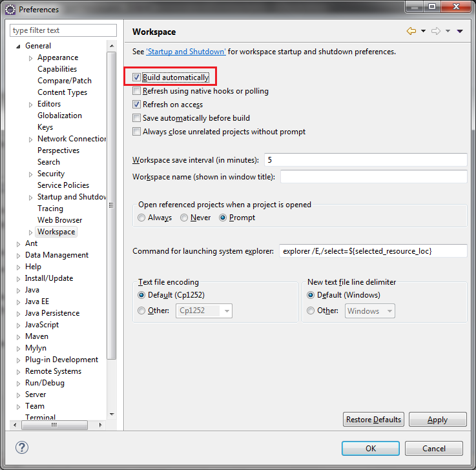Open the forward history dropdown arrow
This screenshot has width=476, height=470.
tap(448, 31)
